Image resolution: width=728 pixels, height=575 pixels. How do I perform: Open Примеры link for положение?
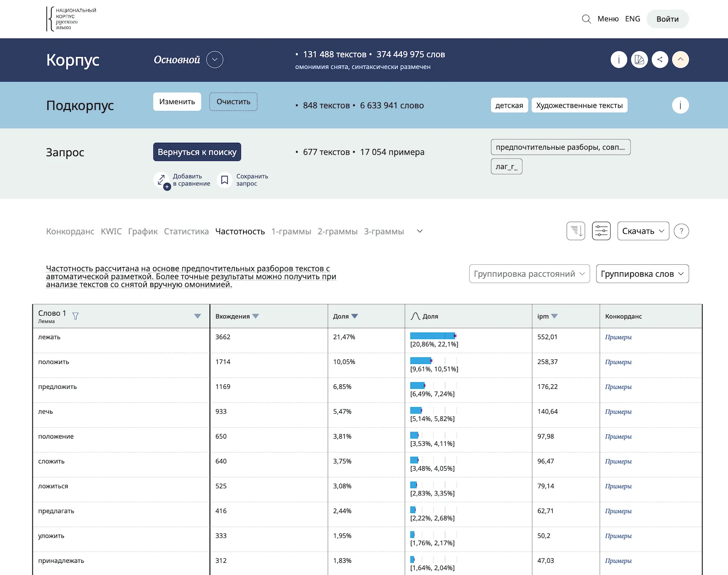tap(618, 436)
